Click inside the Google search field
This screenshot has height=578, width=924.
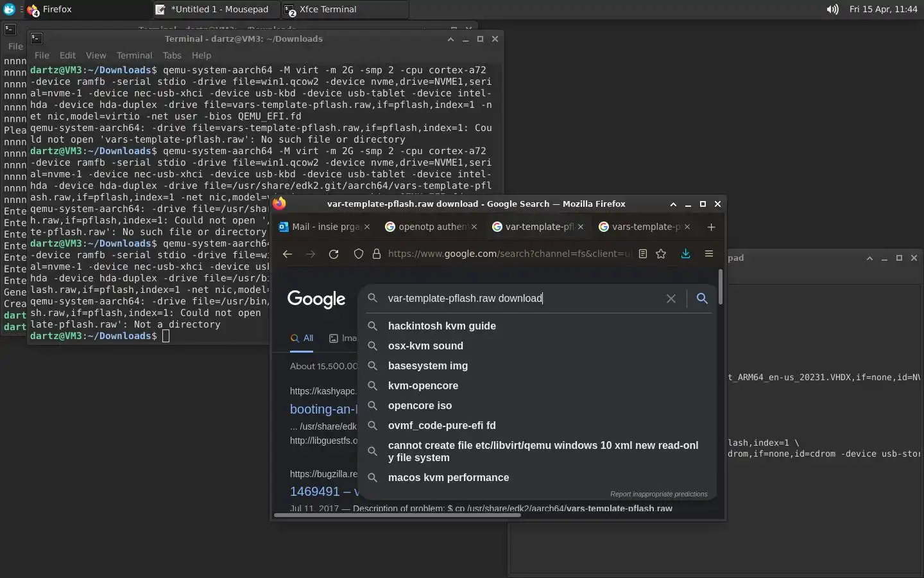click(523, 299)
